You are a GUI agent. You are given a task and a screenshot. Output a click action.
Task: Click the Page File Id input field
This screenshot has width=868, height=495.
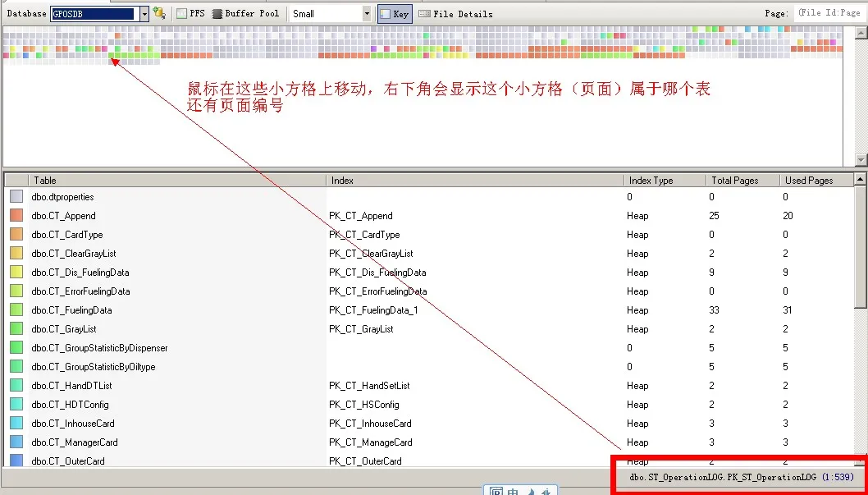830,13
